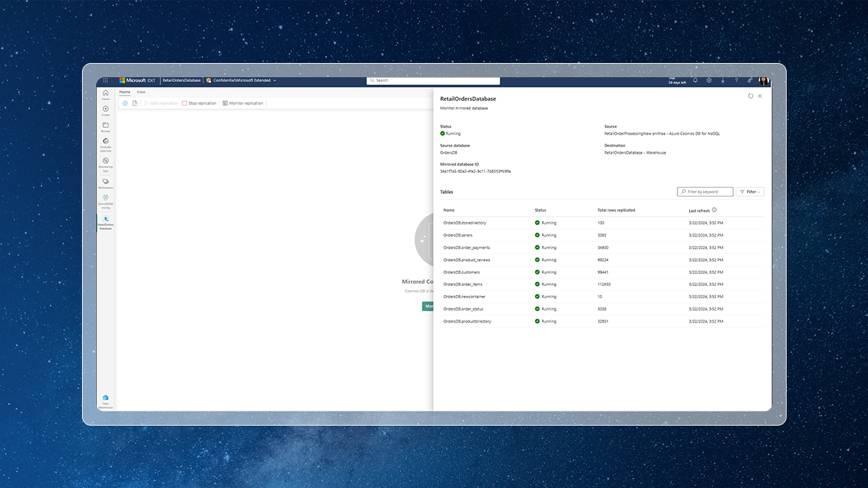Switch to the View tab

click(141, 91)
